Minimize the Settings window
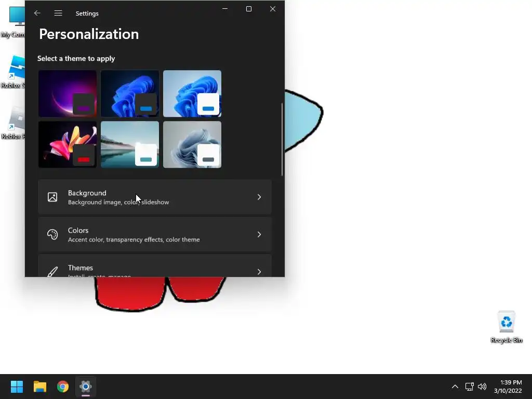532x399 pixels. coord(225,9)
